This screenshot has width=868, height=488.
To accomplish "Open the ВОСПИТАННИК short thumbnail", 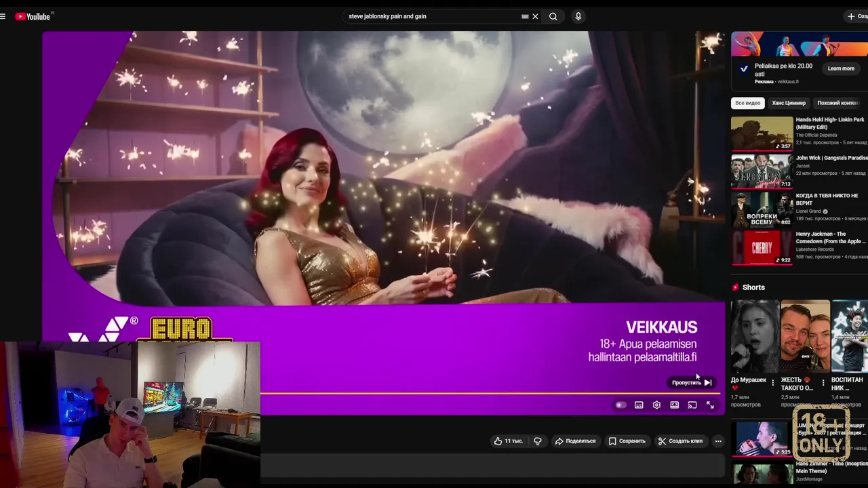I will pyautogui.click(x=850, y=336).
